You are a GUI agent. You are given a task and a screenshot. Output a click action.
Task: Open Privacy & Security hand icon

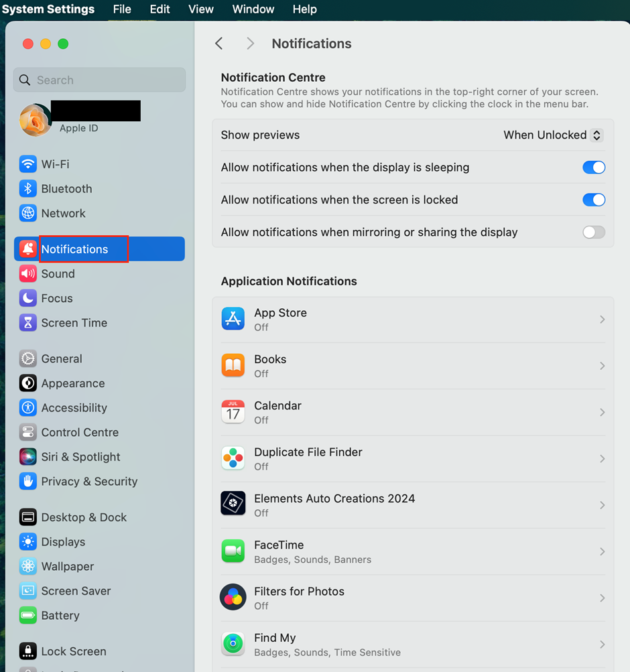28,481
